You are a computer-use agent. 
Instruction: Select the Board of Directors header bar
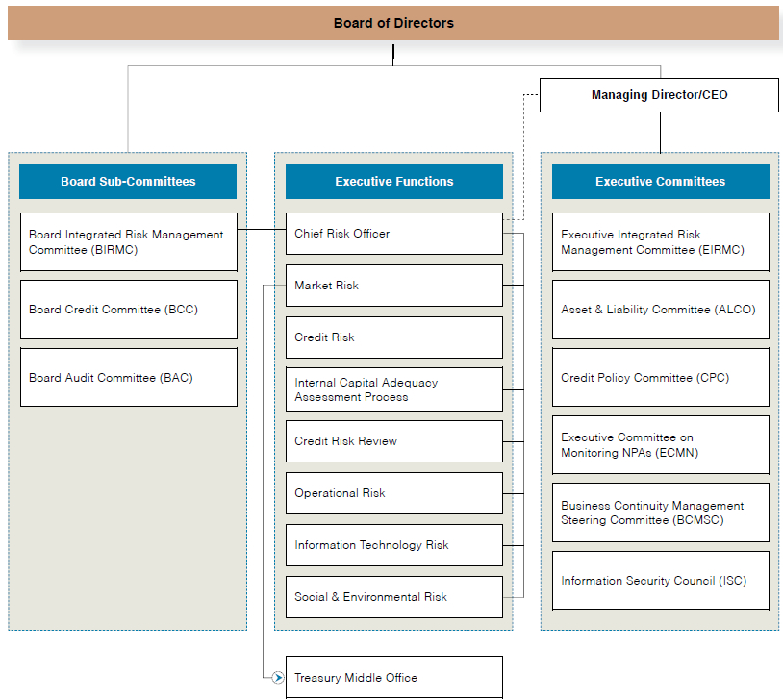click(x=393, y=23)
